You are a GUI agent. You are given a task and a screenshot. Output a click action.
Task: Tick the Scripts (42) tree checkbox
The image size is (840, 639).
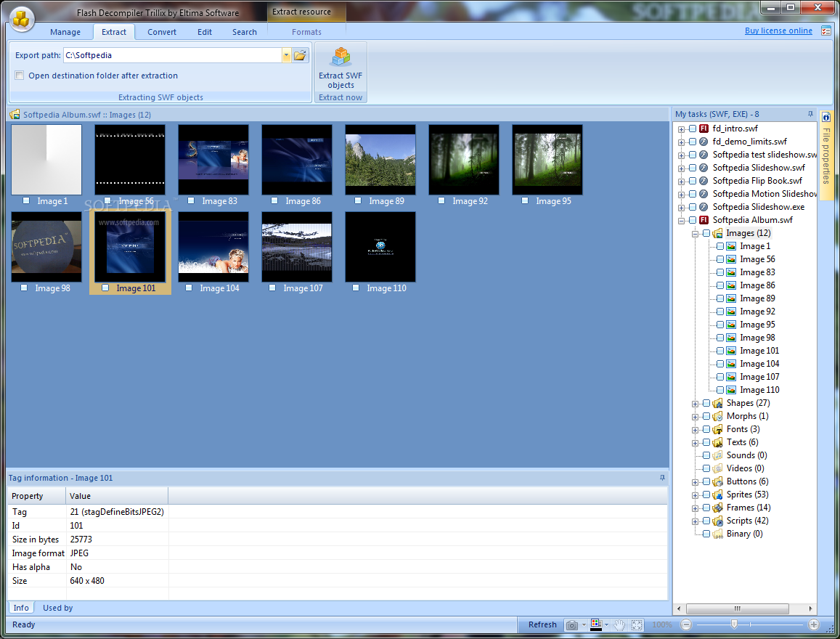point(706,521)
